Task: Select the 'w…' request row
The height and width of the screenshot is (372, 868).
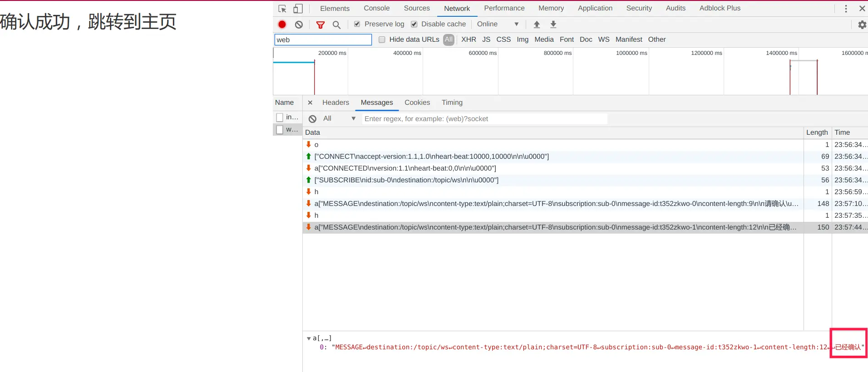Action: (287, 130)
